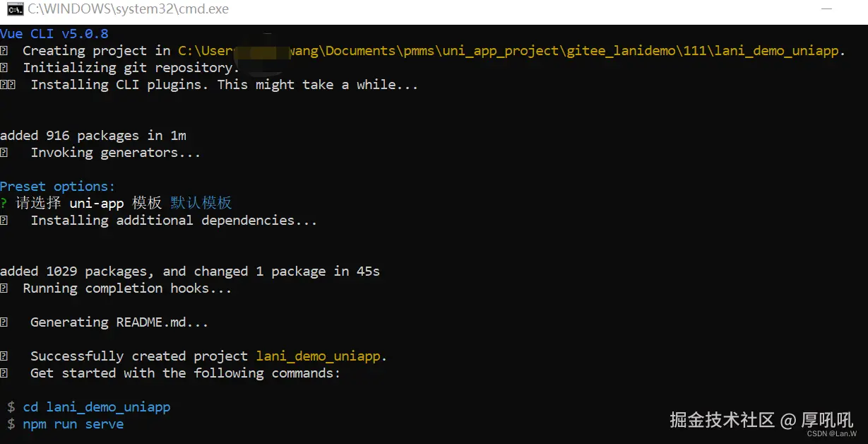The height and width of the screenshot is (444, 868).
Task: Click the 'Installing CLI plugins' line
Action: (224, 84)
